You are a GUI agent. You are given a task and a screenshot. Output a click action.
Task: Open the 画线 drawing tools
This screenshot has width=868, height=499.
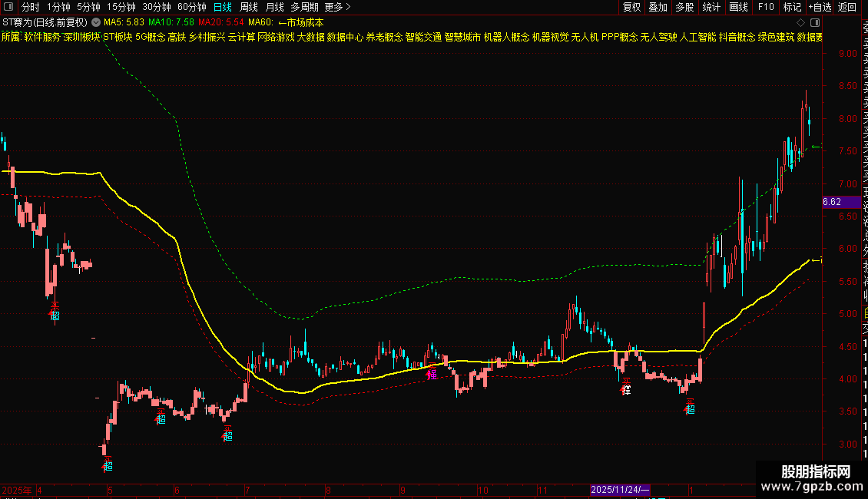pyautogui.click(x=738, y=7)
